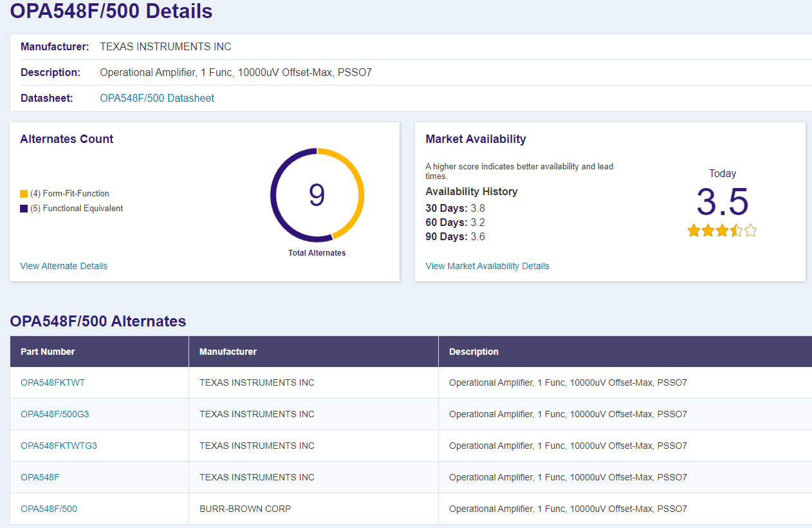Open part number OPA548F/500G3
This screenshot has height=528, width=812.
point(55,414)
